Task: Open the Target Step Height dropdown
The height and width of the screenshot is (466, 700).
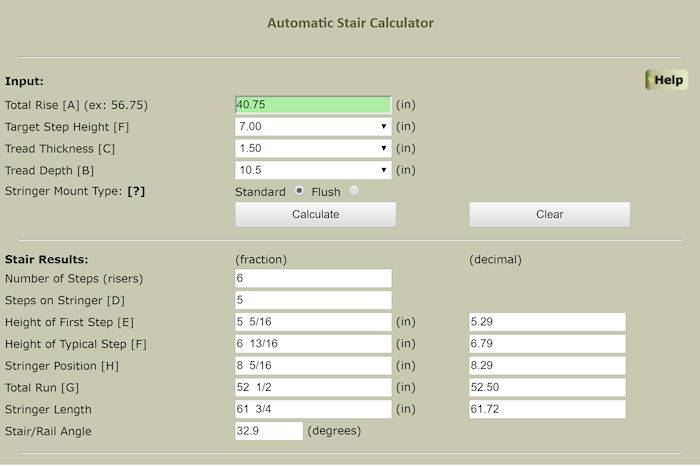Action: [x=312, y=127]
